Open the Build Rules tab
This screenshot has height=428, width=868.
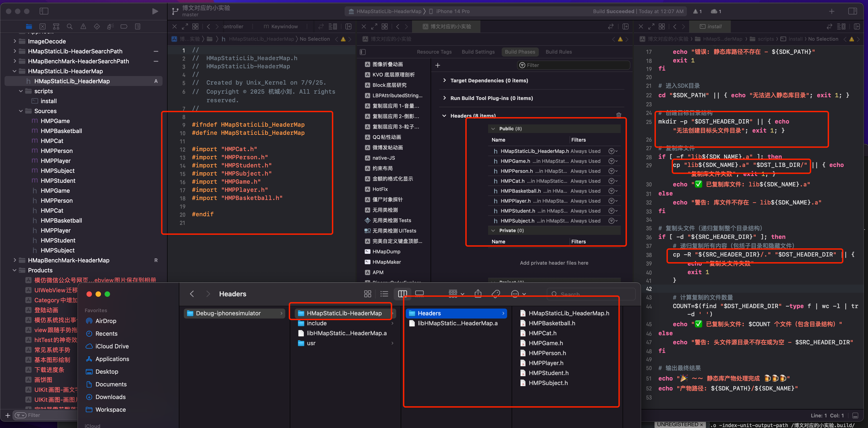point(558,52)
